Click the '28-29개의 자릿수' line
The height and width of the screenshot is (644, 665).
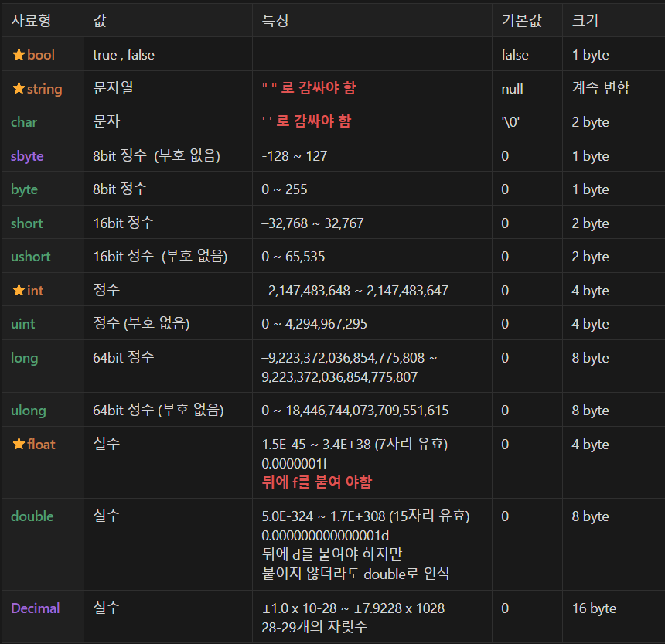[x=314, y=627]
